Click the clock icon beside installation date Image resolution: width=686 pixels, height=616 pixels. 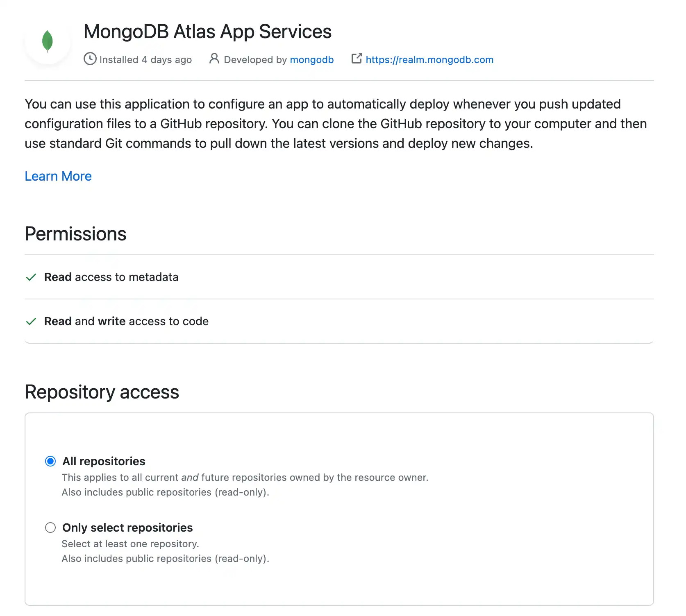pos(90,59)
